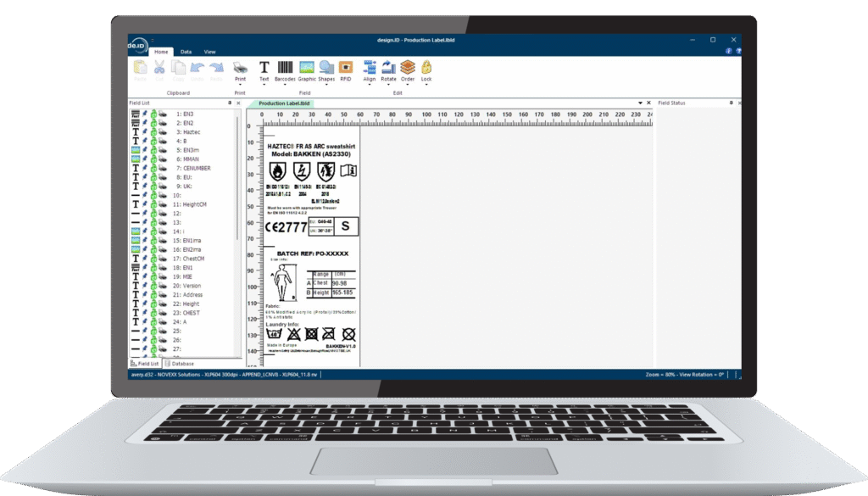This screenshot has width=868, height=496.
Task: Switch to the Data ribbon tab
Action: coord(185,52)
